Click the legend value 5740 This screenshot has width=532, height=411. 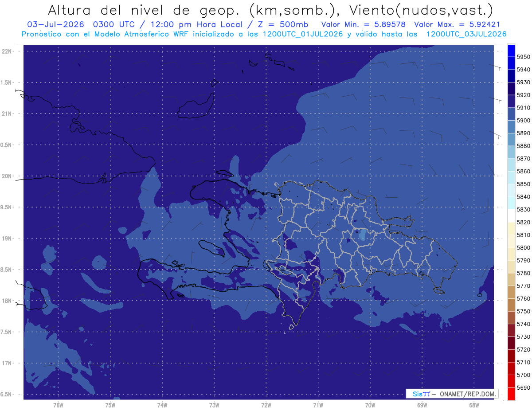click(x=523, y=324)
